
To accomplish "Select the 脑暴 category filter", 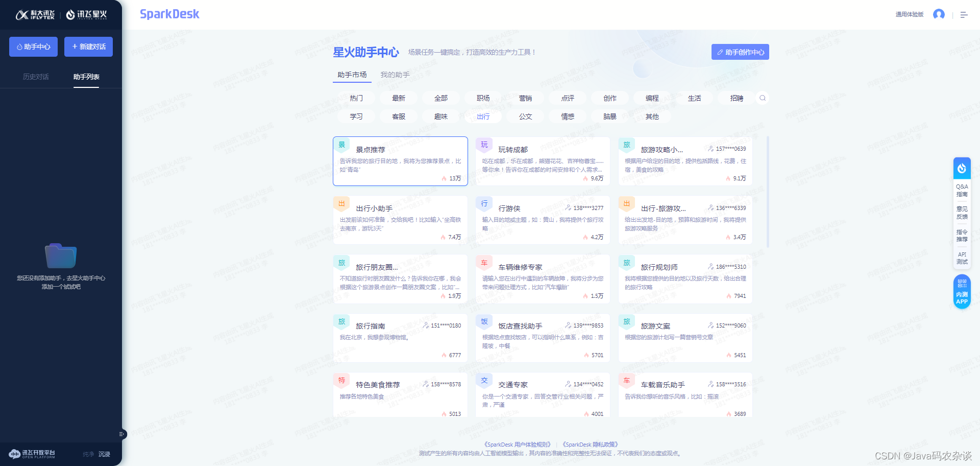I will 610,116.
